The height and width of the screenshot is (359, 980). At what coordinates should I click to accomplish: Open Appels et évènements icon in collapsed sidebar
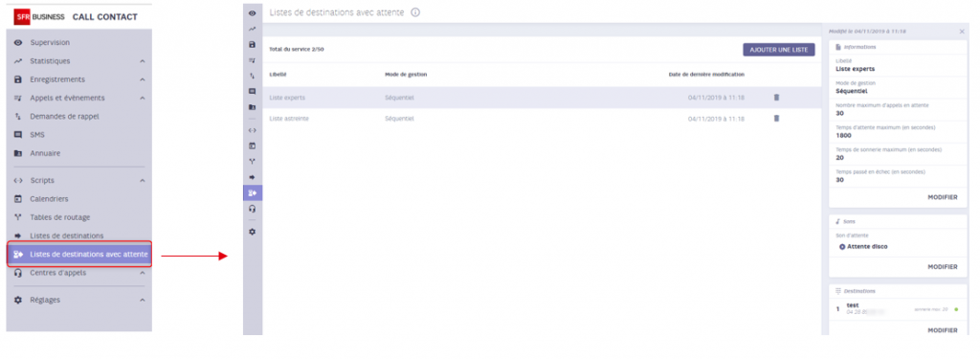click(253, 60)
